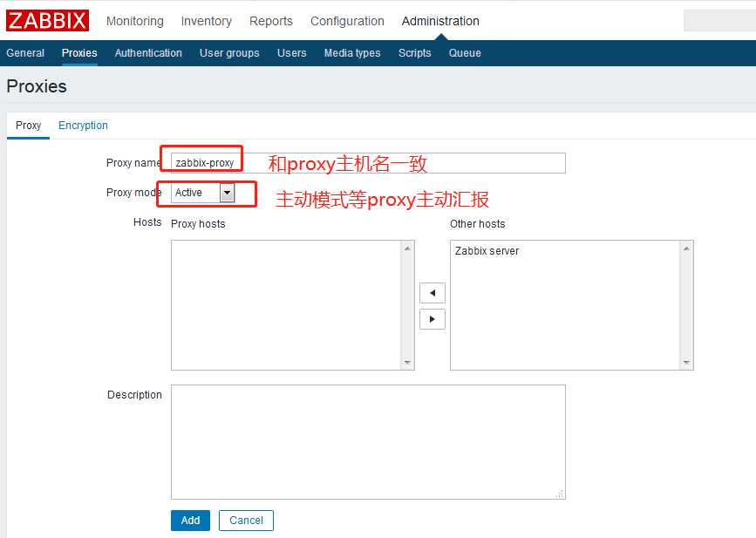Screen dimensions: 756x538
Task: Switch to the Encryption tab
Action: 83,126
